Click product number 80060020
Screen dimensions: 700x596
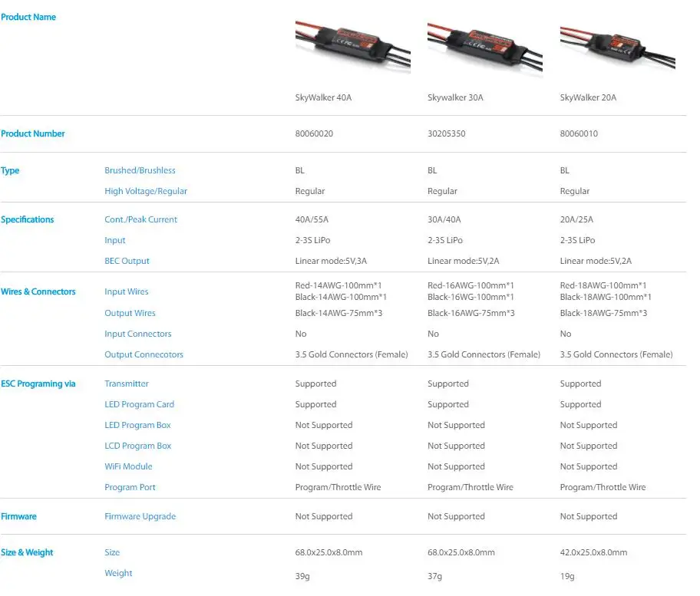[314, 133]
